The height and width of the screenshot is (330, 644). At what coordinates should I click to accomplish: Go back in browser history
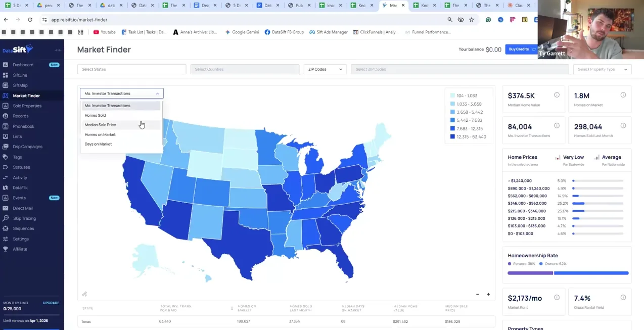[6, 20]
